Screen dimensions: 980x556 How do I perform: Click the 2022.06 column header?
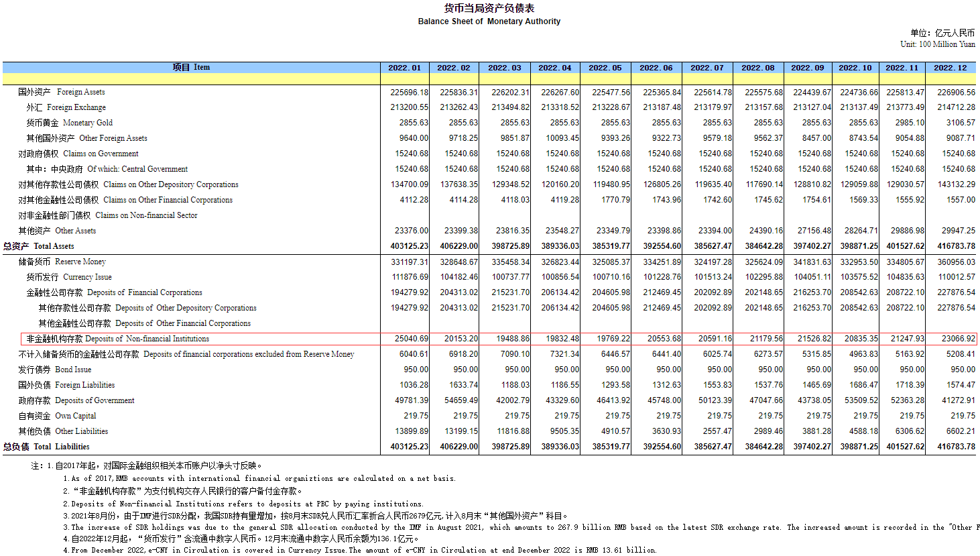(656, 68)
